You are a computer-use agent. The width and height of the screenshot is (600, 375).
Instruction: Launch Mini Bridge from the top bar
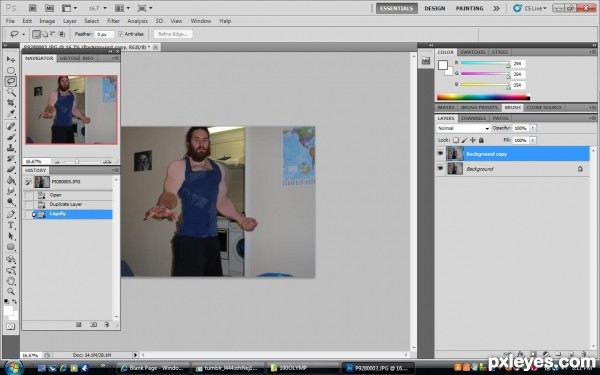[49, 8]
